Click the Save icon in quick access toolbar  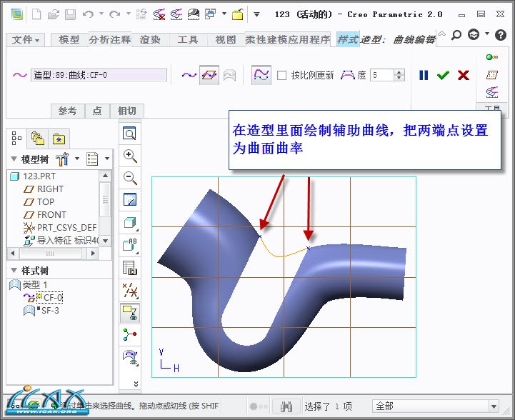[x=70, y=14]
